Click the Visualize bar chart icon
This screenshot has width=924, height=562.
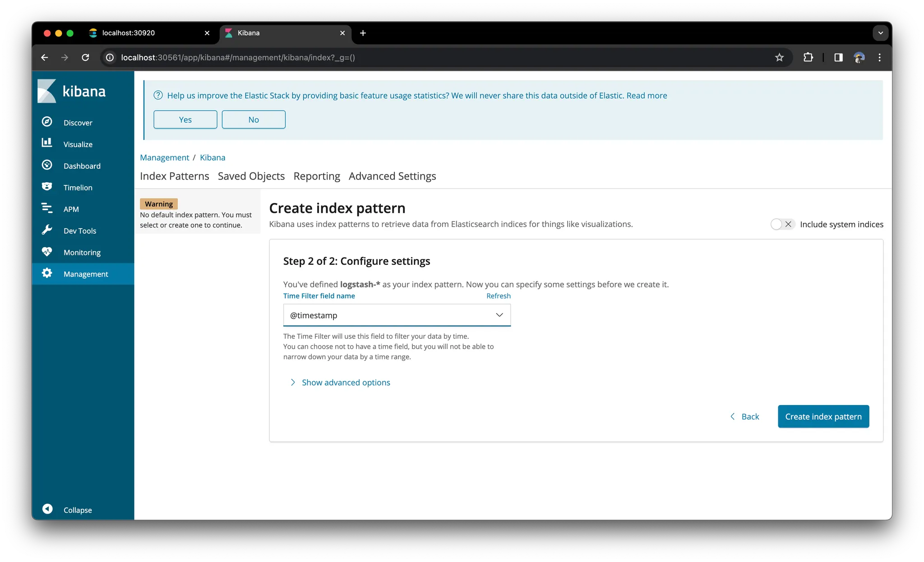tap(47, 143)
